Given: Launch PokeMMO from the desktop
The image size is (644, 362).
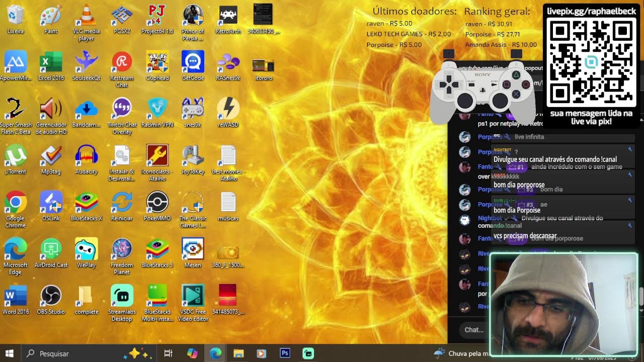Looking at the screenshot, I should [x=157, y=207].
